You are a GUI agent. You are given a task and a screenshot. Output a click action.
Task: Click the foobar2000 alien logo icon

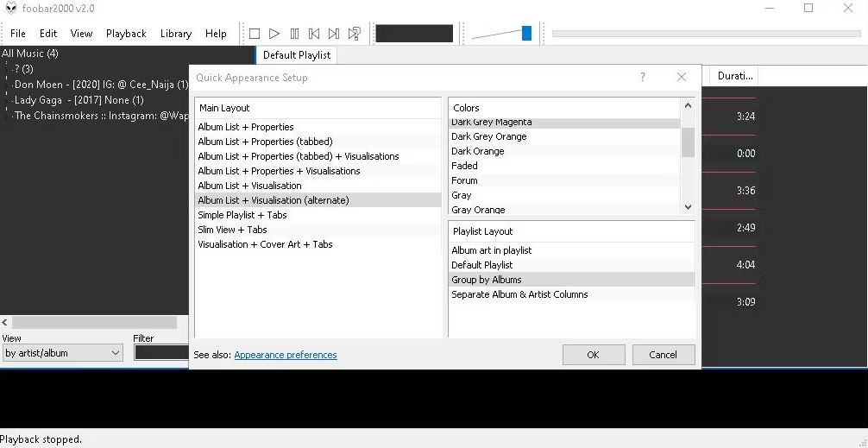[x=10, y=9]
